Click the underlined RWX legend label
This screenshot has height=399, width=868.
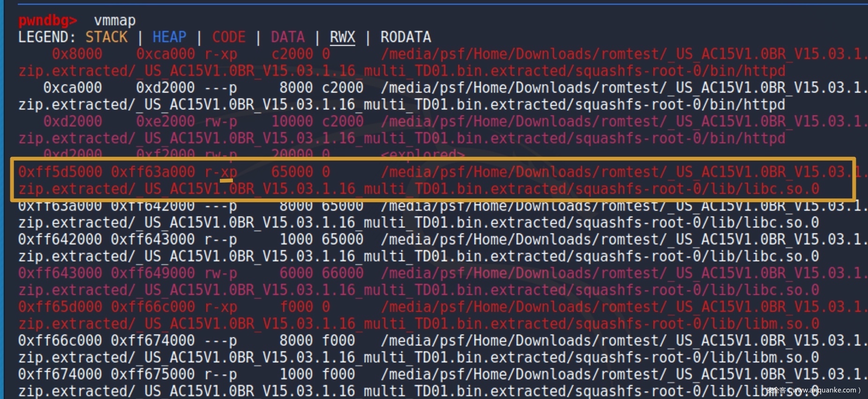[342, 37]
